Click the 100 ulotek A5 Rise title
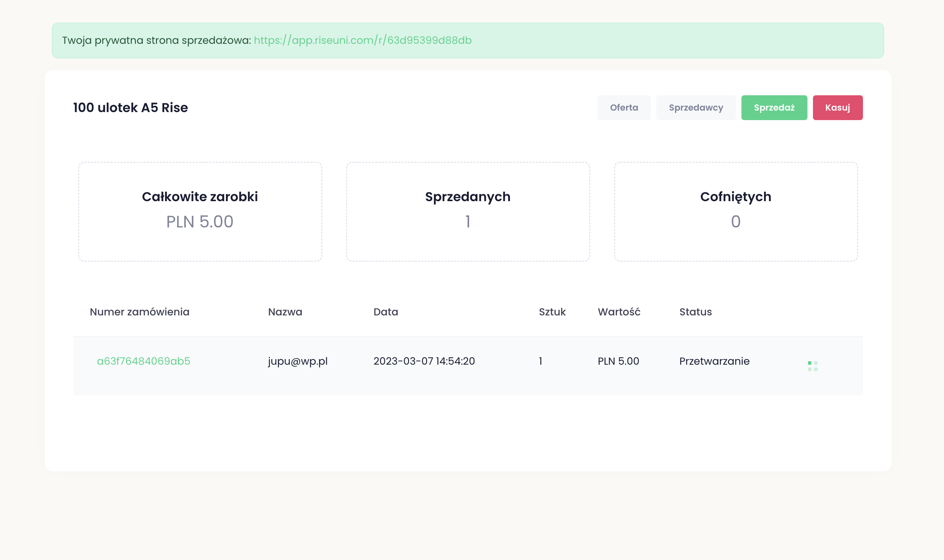 (130, 108)
